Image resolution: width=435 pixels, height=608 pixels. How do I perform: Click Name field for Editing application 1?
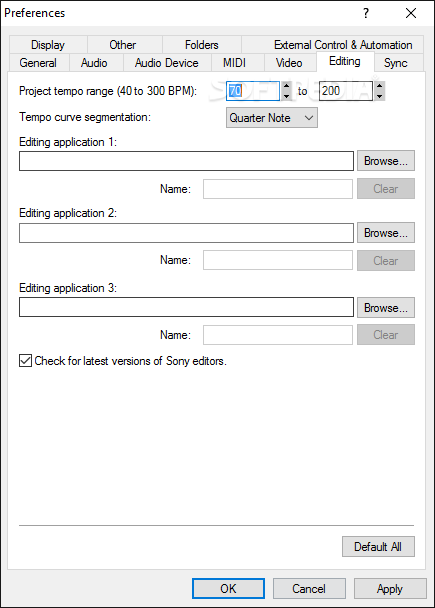[x=278, y=189]
